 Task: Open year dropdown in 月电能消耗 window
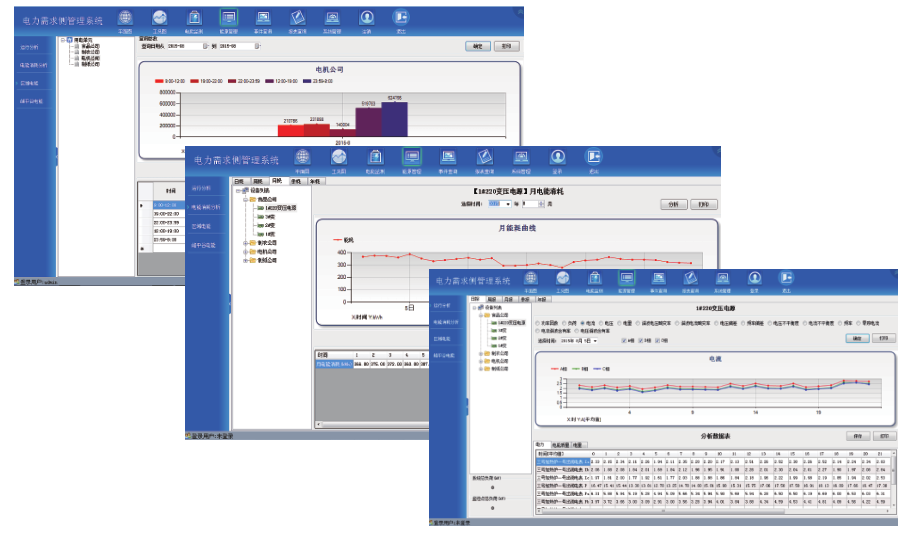tap(507, 204)
